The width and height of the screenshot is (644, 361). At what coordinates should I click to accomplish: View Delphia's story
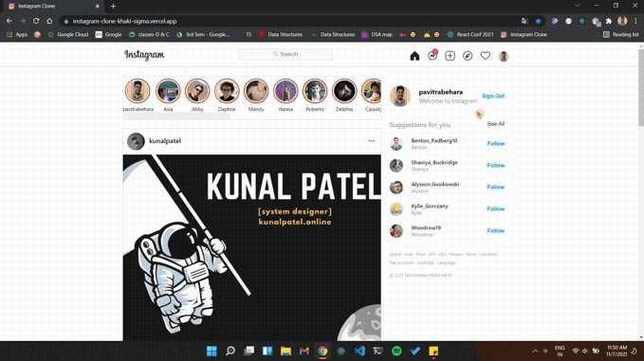[344, 91]
